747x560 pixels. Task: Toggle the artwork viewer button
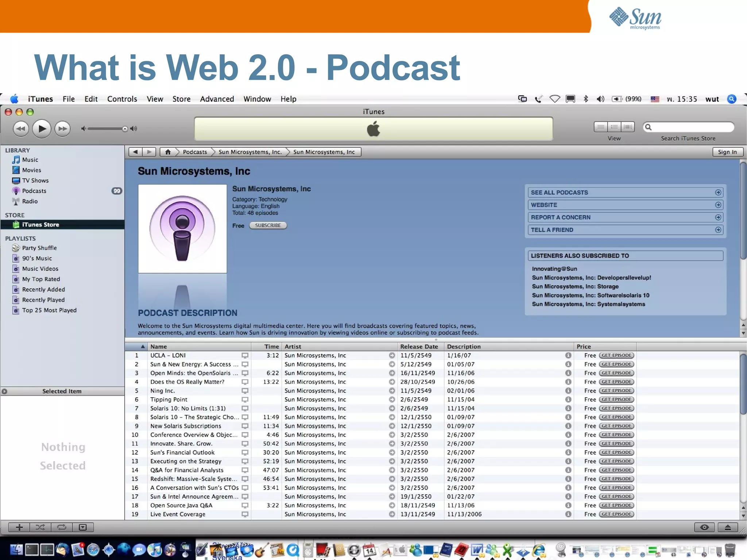point(83,527)
